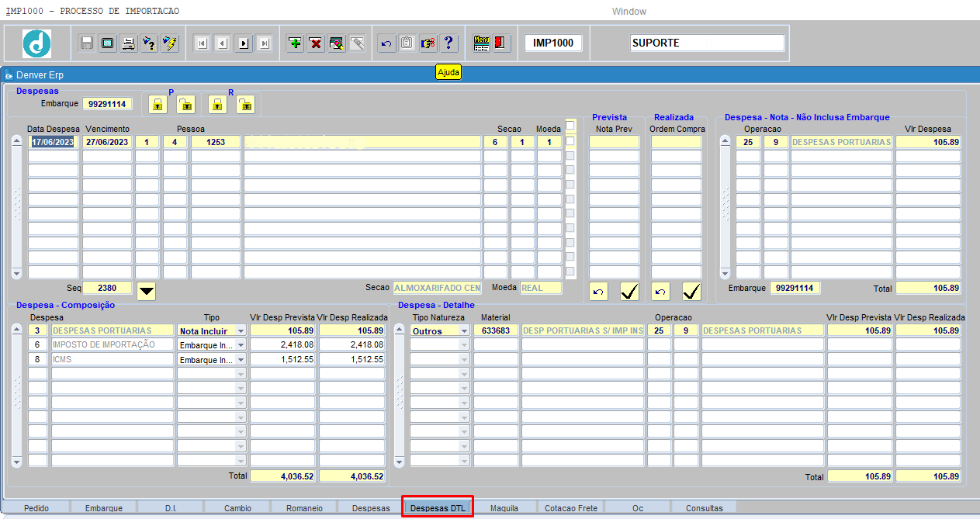
Task: Click the down arrow of the Despesa - Detalhe scrollbar
Action: click(x=399, y=462)
